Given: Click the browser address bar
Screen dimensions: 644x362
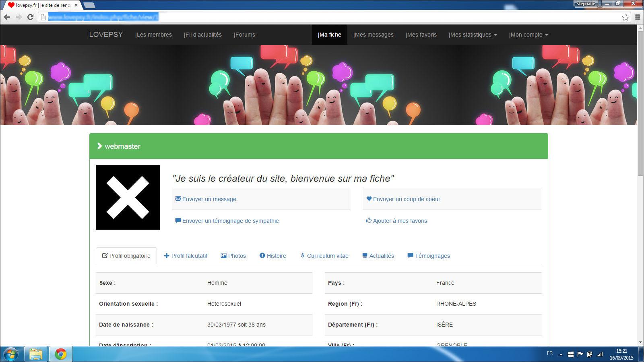Looking at the screenshot, I should coord(322,17).
